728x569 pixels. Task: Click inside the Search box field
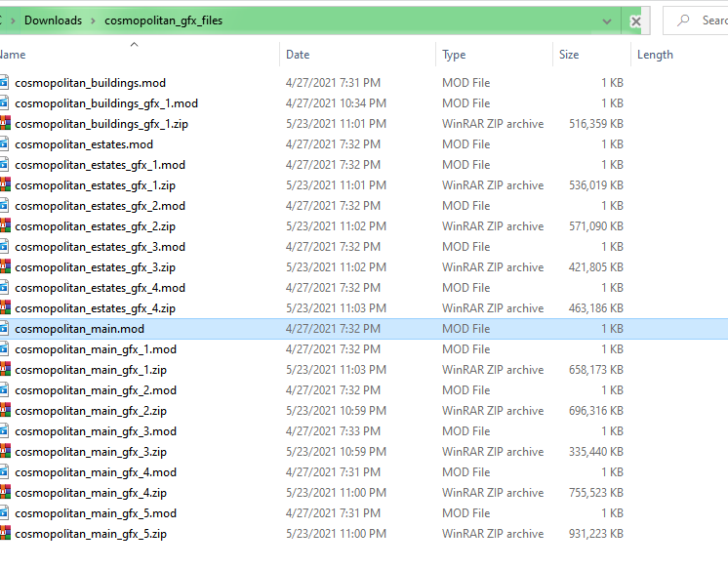tap(696, 20)
